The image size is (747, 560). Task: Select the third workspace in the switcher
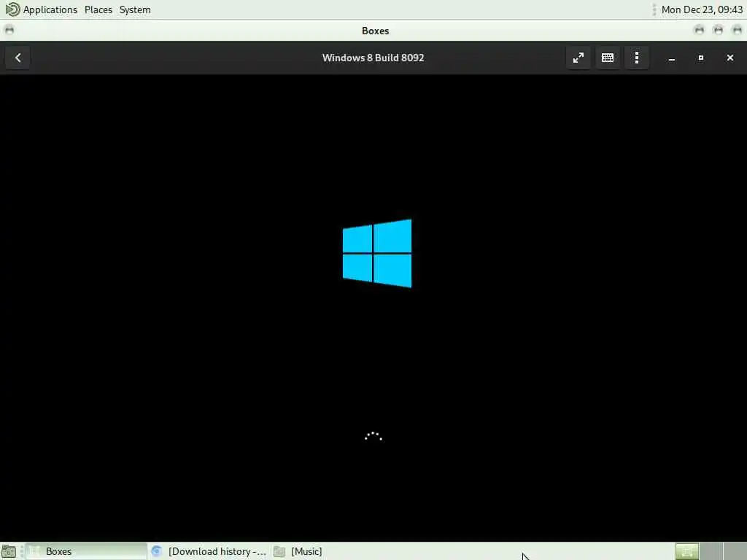coord(735,551)
